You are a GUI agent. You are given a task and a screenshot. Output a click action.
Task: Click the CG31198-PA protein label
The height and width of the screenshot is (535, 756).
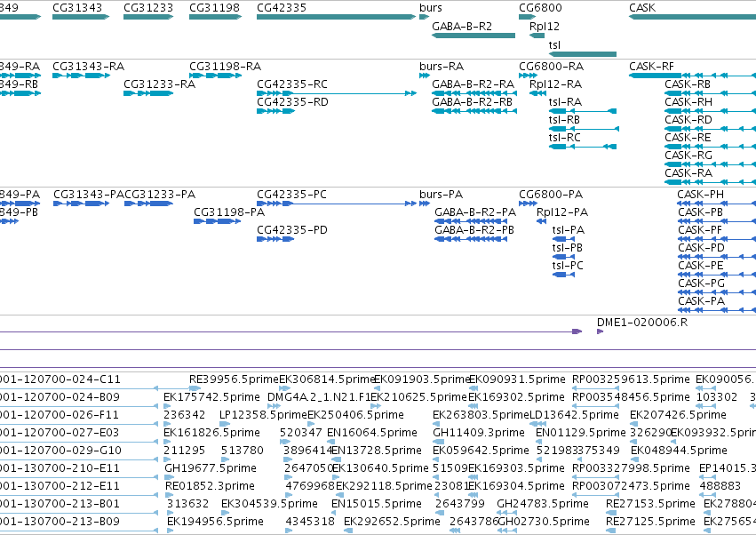click(229, 212)
